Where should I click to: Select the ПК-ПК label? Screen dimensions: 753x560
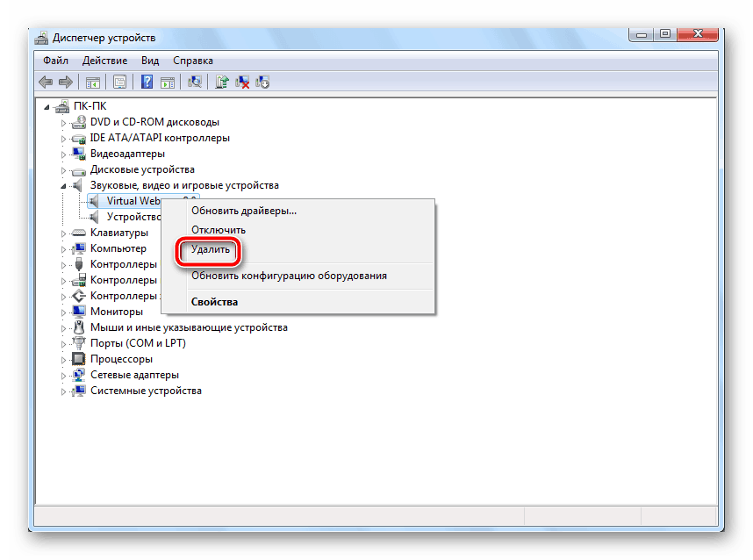pos(90,106)
